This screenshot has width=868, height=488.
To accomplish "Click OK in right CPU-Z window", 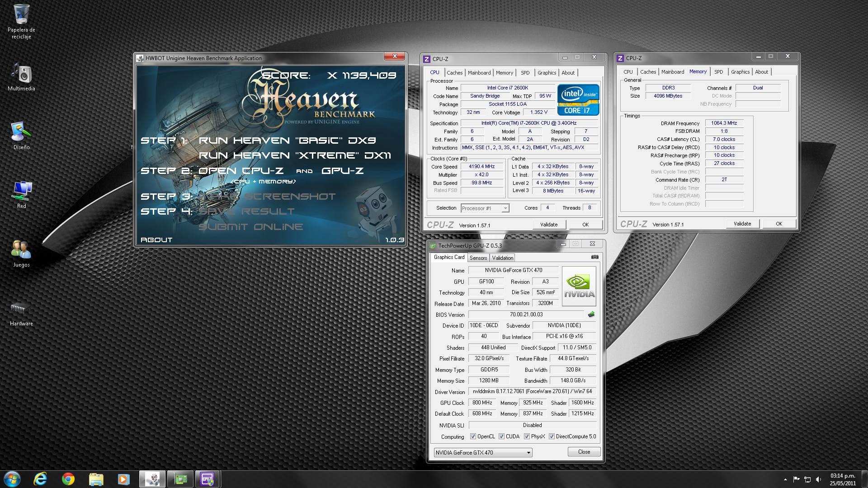I will coord(779,224).
